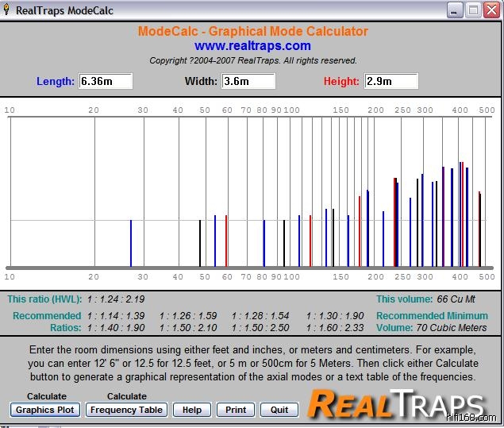The image size is (504, 428).
Task: Focus the Width field showing 3.6m
Action: [x=248, y=81]
